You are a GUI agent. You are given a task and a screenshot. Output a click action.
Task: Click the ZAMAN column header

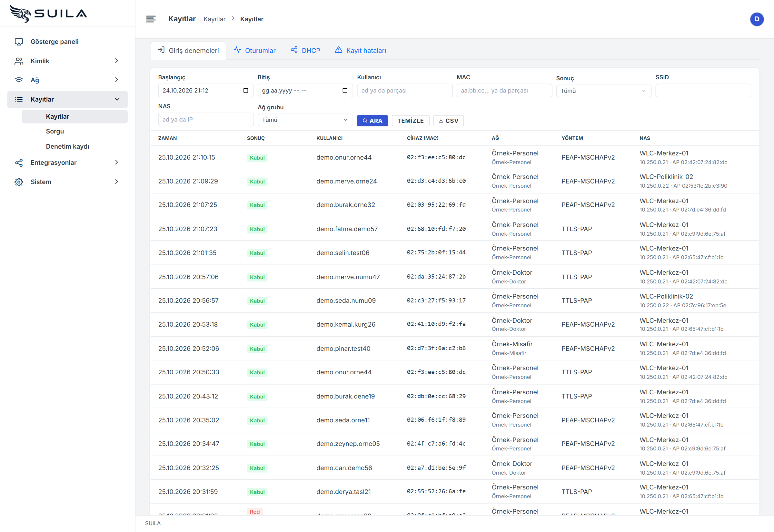coord(167,138)
